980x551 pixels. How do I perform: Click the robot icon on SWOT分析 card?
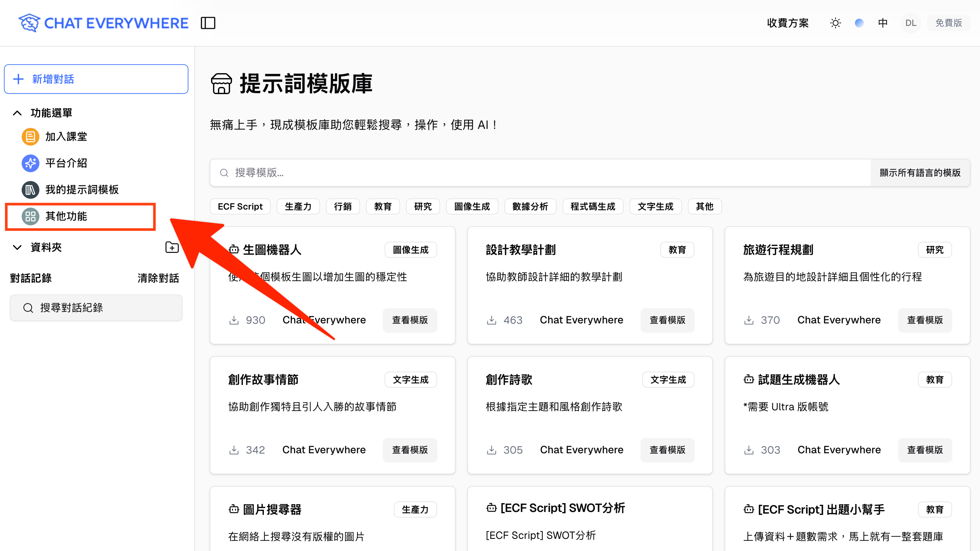coord(492,508)
